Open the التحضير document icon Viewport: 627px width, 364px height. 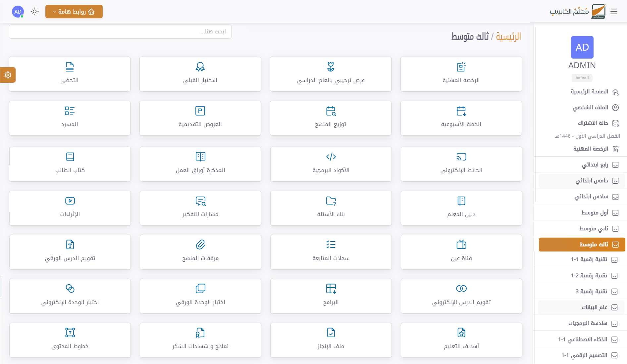pos(70,67)
